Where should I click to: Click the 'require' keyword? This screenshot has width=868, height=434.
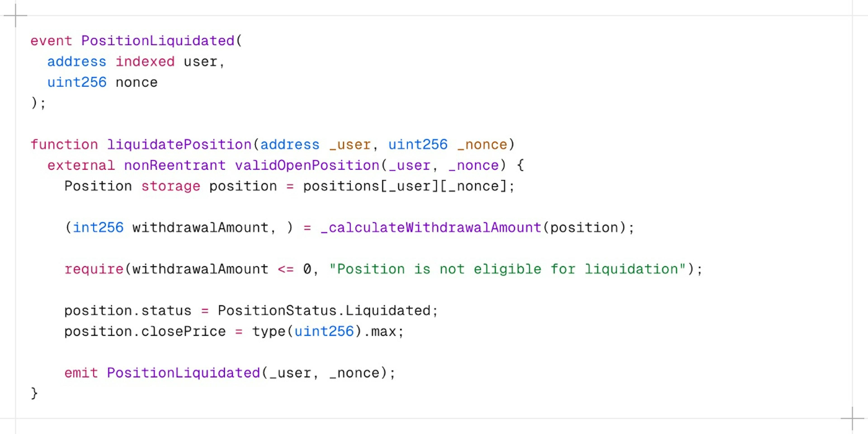[x=94, y=269]
